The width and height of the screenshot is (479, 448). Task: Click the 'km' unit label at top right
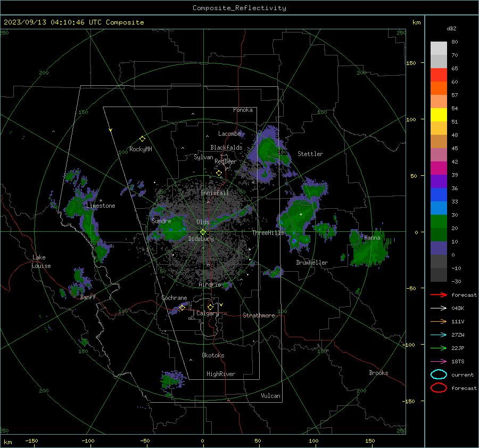pyautogui.click(x=416, y=22)
